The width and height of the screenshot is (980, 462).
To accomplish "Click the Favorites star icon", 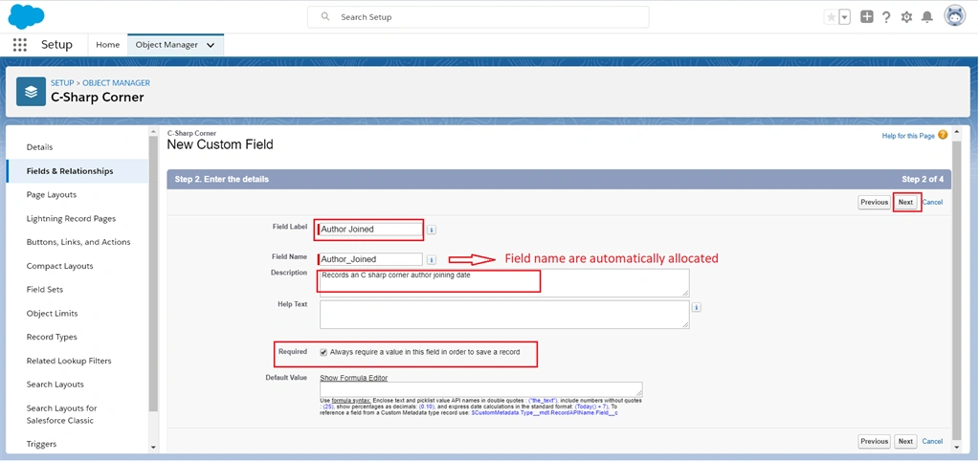I will (831, 17).
